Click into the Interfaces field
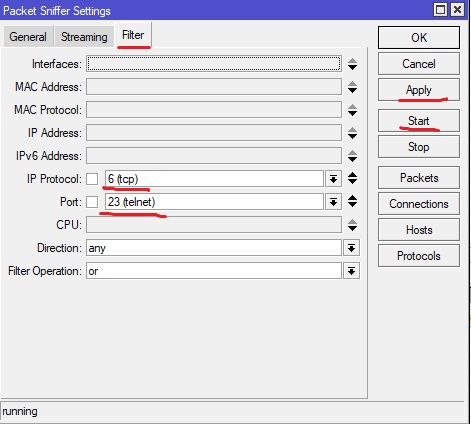 [214, 63]
